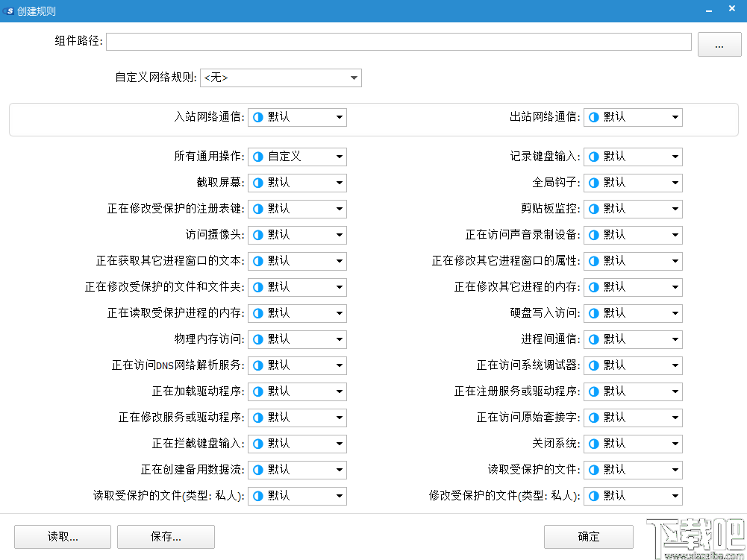
Task: Click the 读取... button at bottom left
Action: 62,536
